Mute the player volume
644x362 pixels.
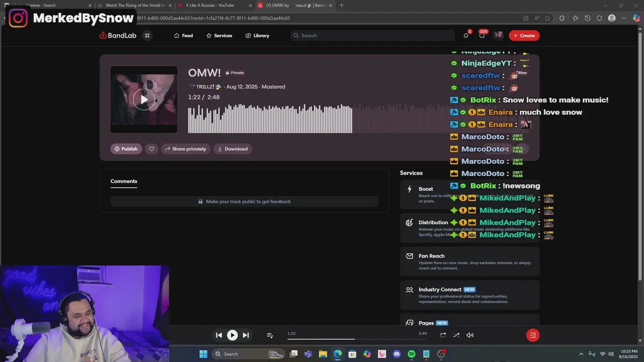click(x=470, y=335)
